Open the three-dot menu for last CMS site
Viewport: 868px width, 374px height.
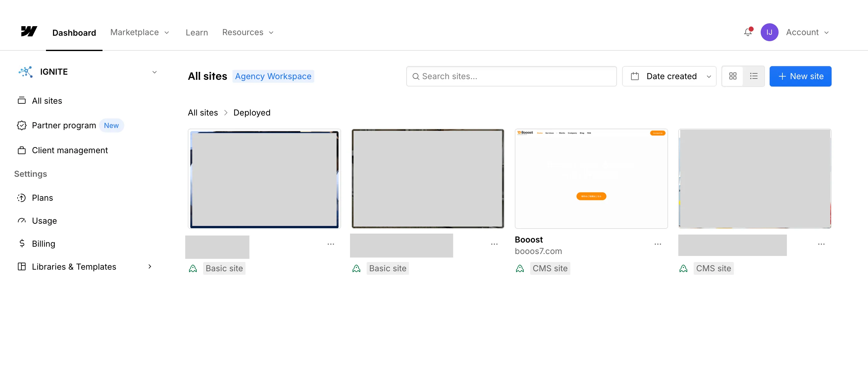821,244
